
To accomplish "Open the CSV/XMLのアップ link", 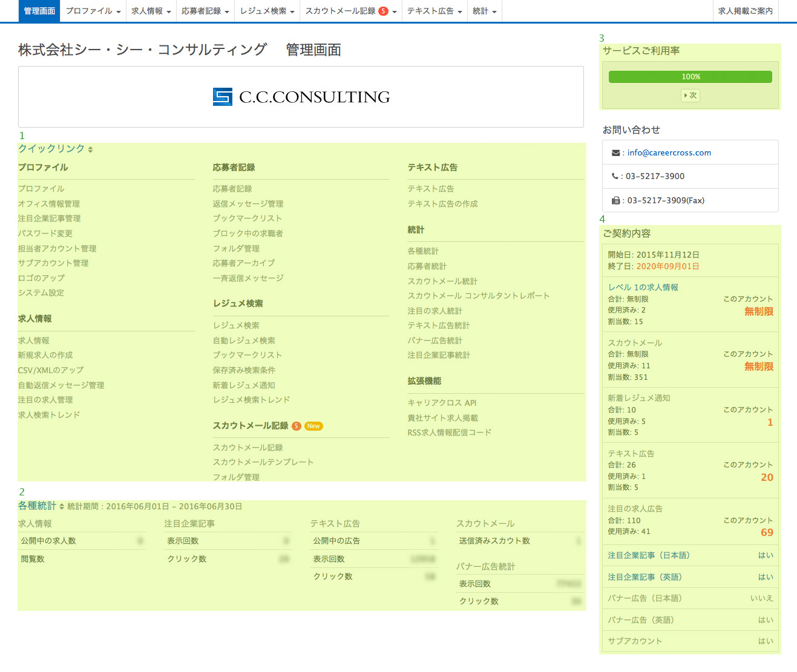I will [51, 371].
